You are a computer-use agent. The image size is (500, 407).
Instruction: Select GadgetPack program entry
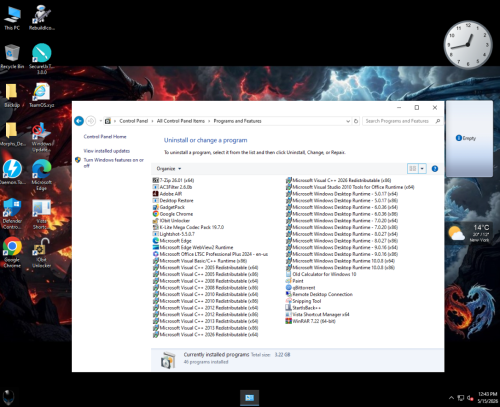point(169,207)
